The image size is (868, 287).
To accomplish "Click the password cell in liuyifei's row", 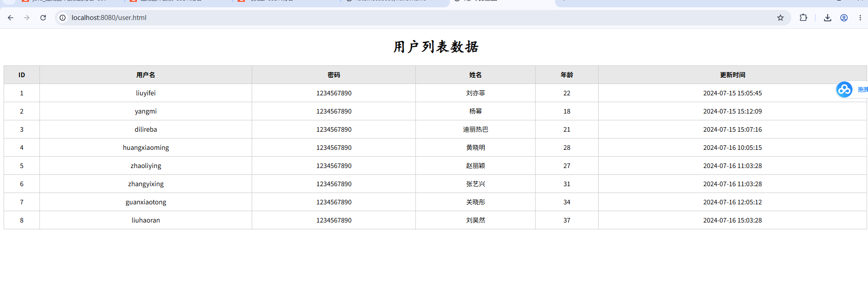I will pos(334,93).
